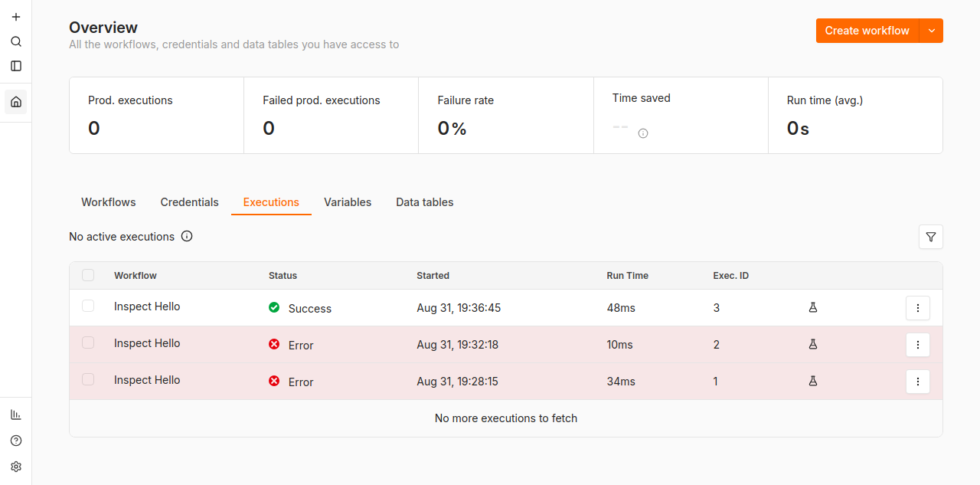The image size is (980, 485).
Task: Open the executions filter funnel button
Action: click(x=931, y=237)
